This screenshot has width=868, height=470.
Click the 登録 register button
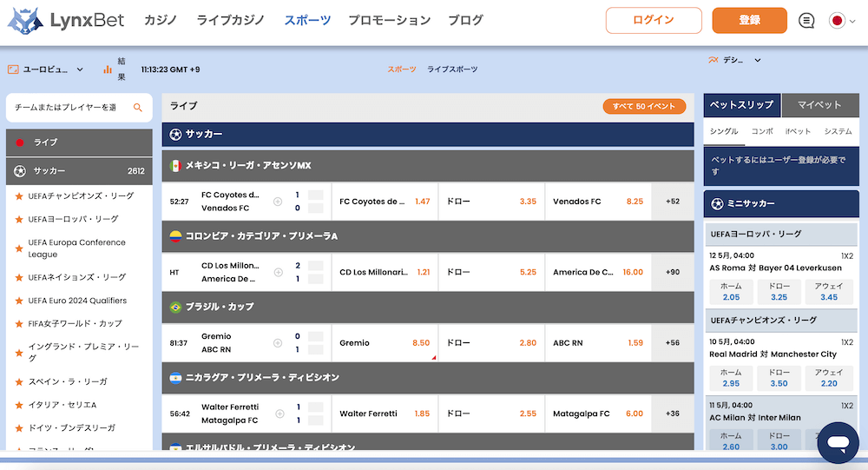(750, 21)
